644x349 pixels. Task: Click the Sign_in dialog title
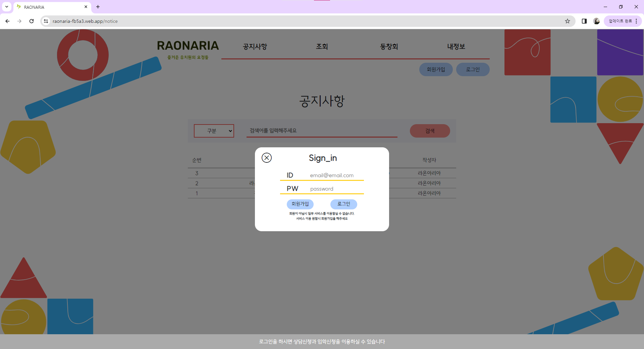click(323, 158)
